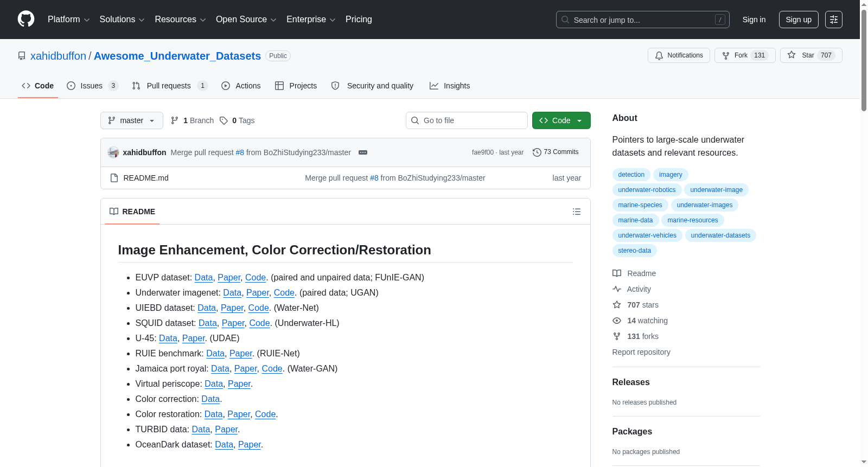Click the Sign up button
The height and width of the screenshot is (467, 868).
pos(799,20)
